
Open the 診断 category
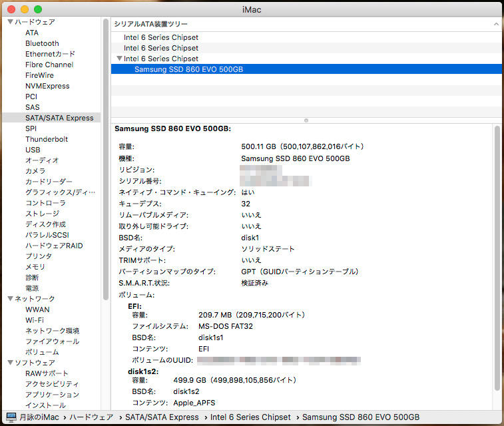(x=32, y=278)
